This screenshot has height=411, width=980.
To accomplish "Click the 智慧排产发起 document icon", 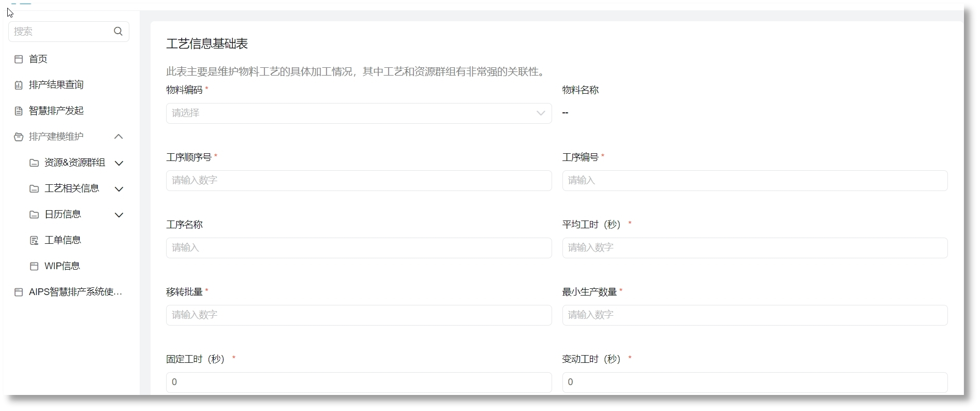I will click(x=19, y=111).
